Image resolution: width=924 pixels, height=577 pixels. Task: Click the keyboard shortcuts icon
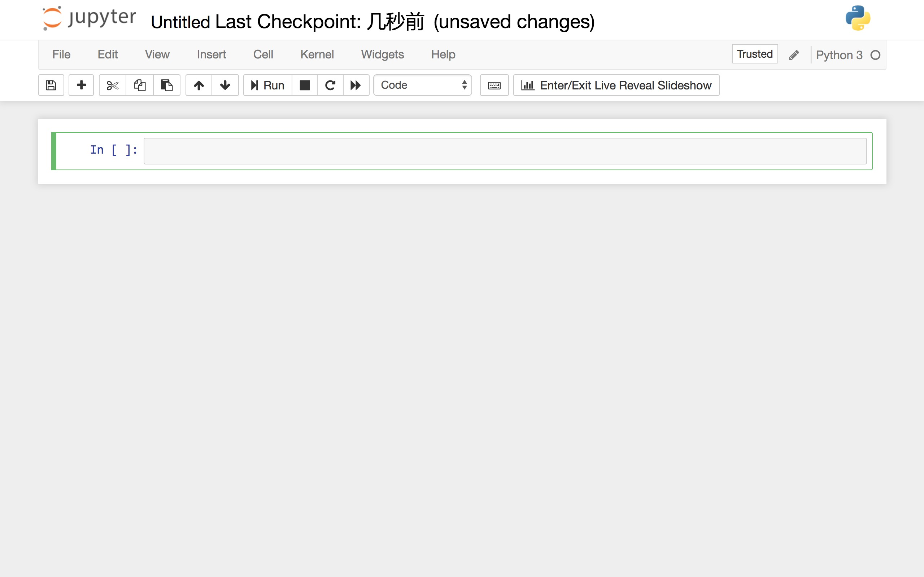pos(494,85)
